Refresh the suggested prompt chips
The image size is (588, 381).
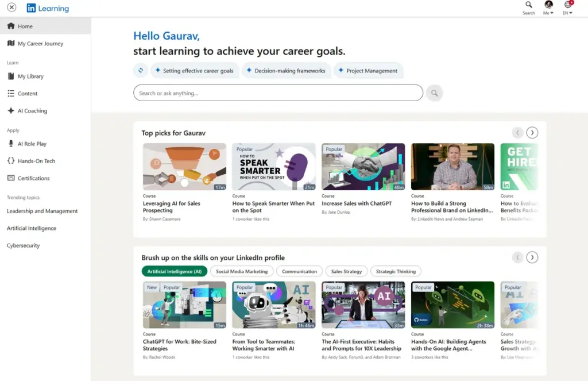(x=140, y=70)
